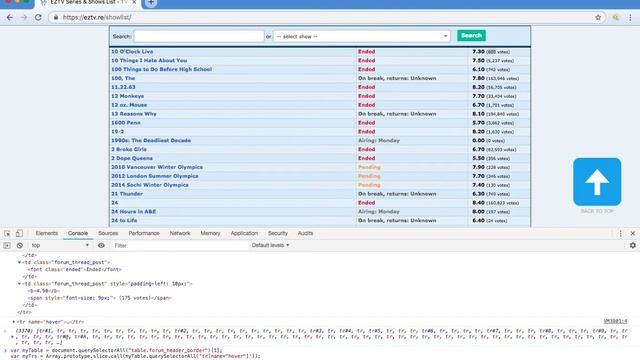Switch to the Audits tab
The height and width of the screenshot is (360, 640).
pos(305,233)
